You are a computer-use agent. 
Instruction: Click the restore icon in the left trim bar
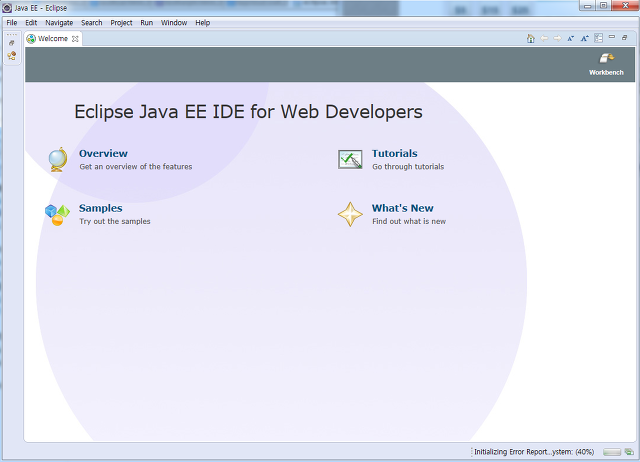pyautogui.click(x=12, y=43)
